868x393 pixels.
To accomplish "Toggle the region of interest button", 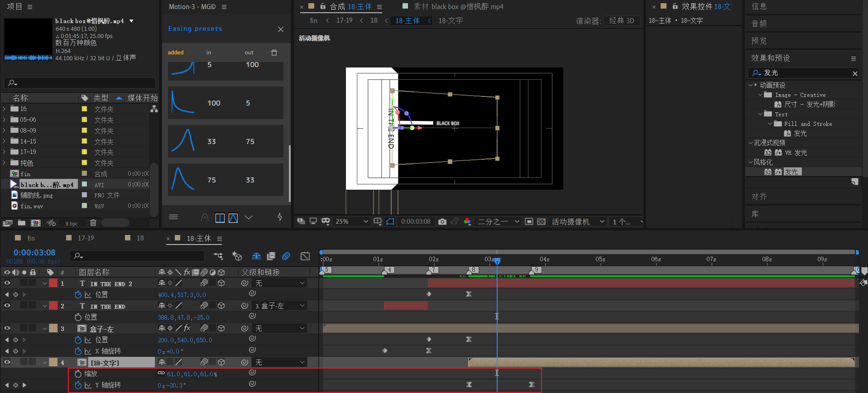I will point(529,221).
